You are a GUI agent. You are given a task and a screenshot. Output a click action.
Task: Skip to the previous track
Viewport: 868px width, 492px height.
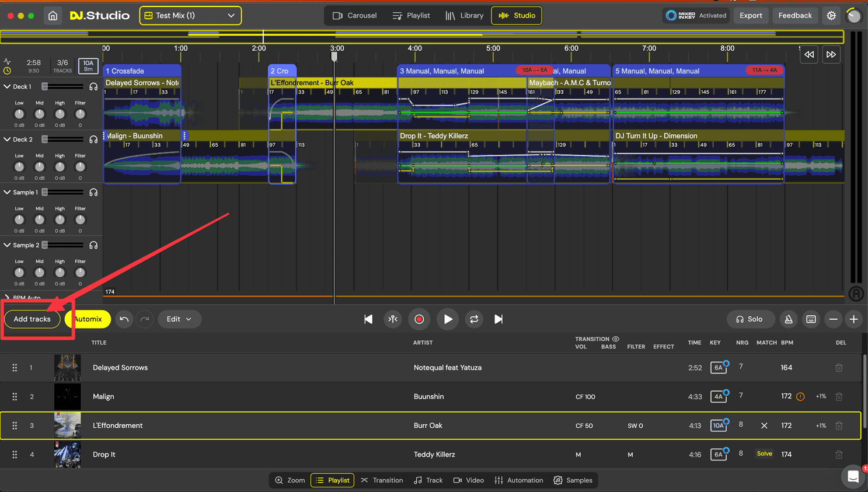click(x=368, y=319)
